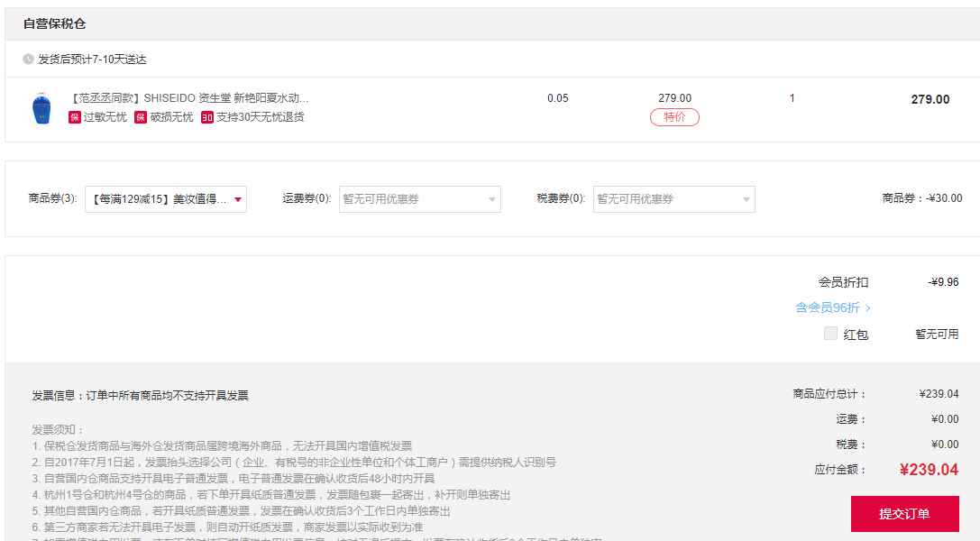Click the unit price 279.00
Image resolution: width=980 pixels, height=541 pixels.
[x=674, y=98]
